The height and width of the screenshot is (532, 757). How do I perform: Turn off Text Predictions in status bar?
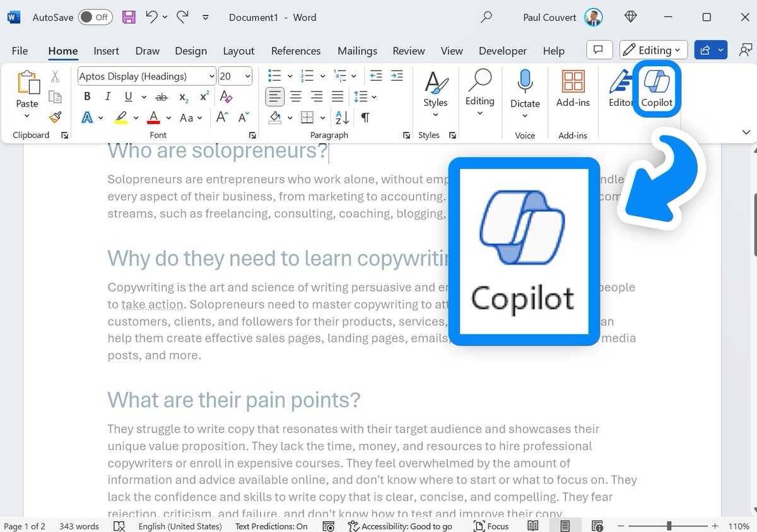click(x=271, y=526)
